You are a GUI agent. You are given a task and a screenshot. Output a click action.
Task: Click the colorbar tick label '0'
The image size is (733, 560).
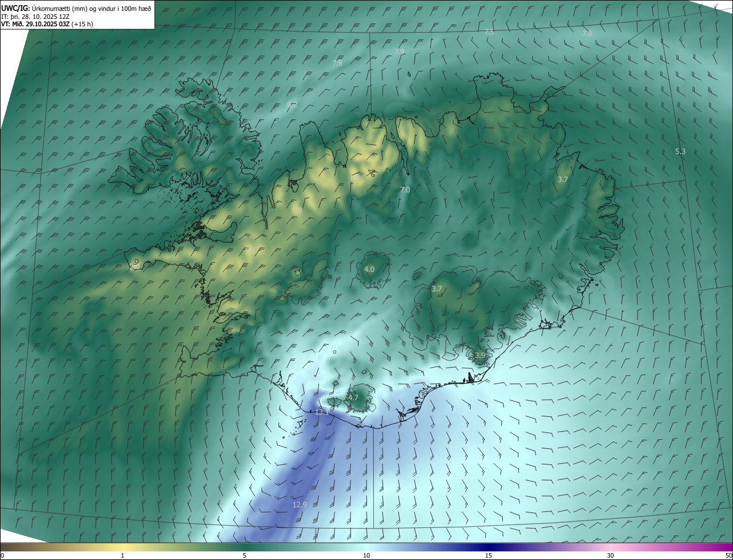pyautogui.click(x=2, y=555)
